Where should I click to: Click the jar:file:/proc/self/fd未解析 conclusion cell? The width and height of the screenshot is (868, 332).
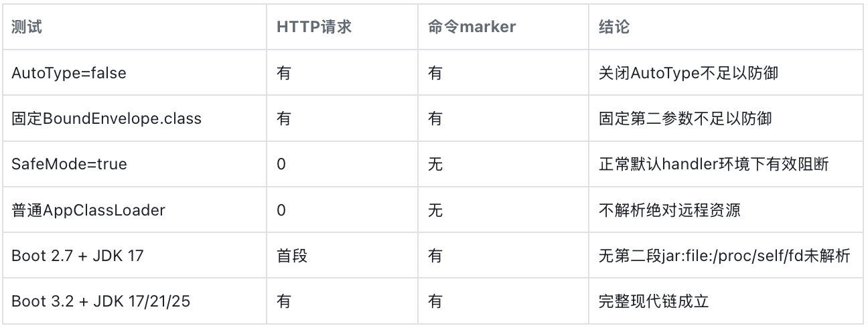tap(726, 255)
